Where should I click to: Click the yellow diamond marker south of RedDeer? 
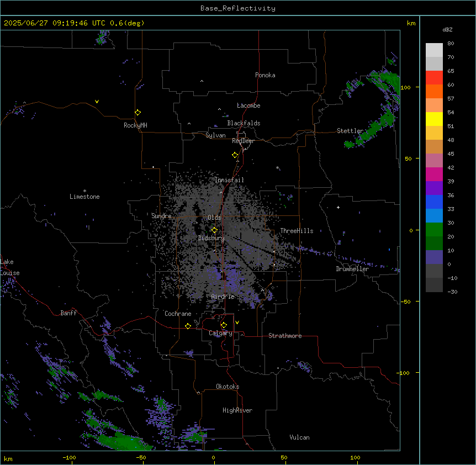(x=235, y=155)
